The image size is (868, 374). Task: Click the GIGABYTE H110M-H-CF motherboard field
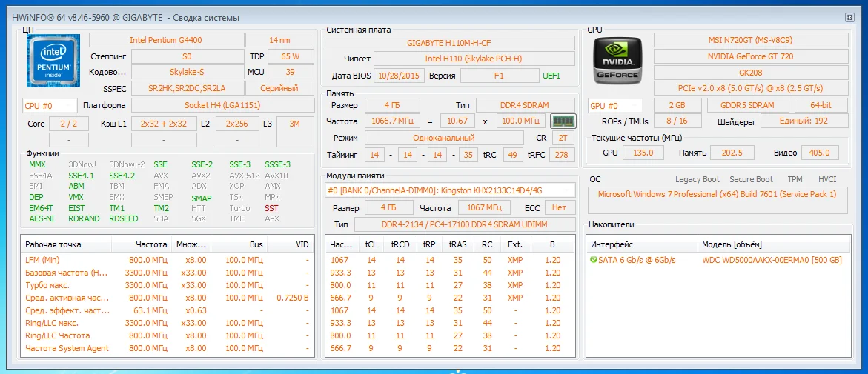click(x=449, y=42)
